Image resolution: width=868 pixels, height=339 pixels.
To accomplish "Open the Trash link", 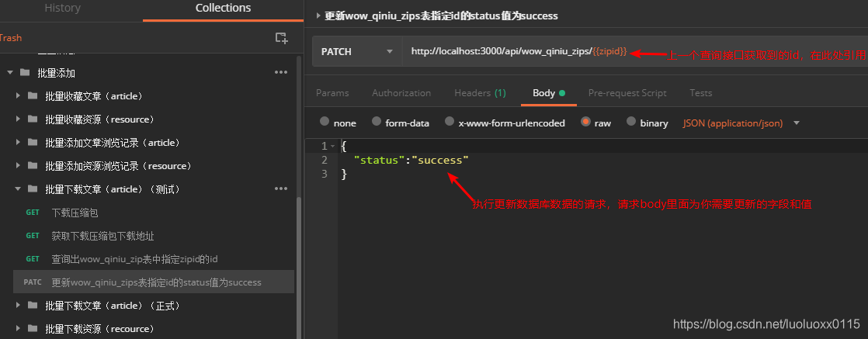I will (11, 37).
